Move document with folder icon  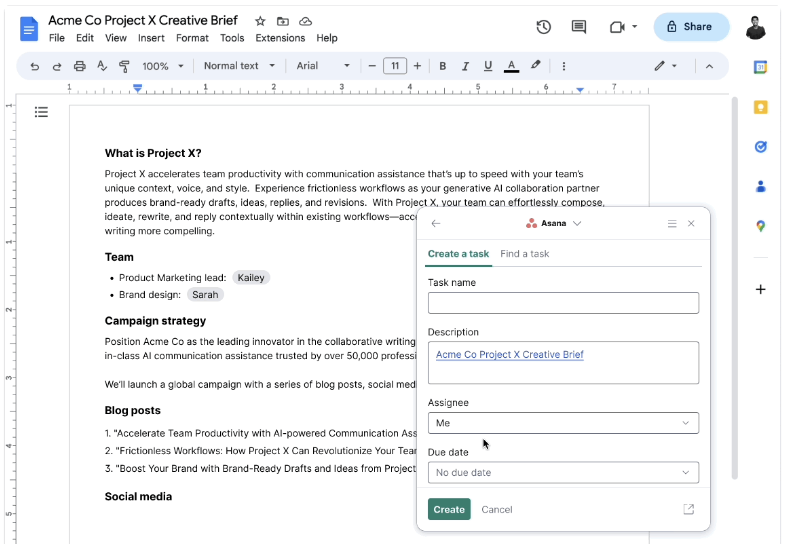click(283, 21)
